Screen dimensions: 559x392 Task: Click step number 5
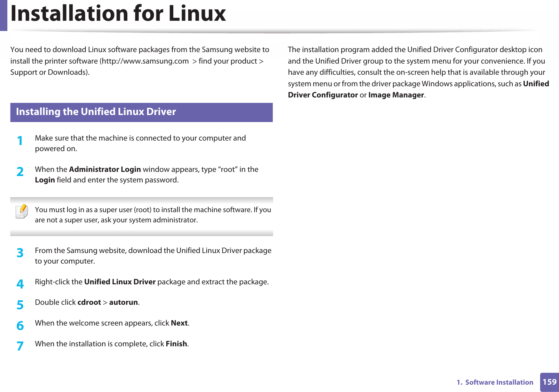tap(20, 305)
